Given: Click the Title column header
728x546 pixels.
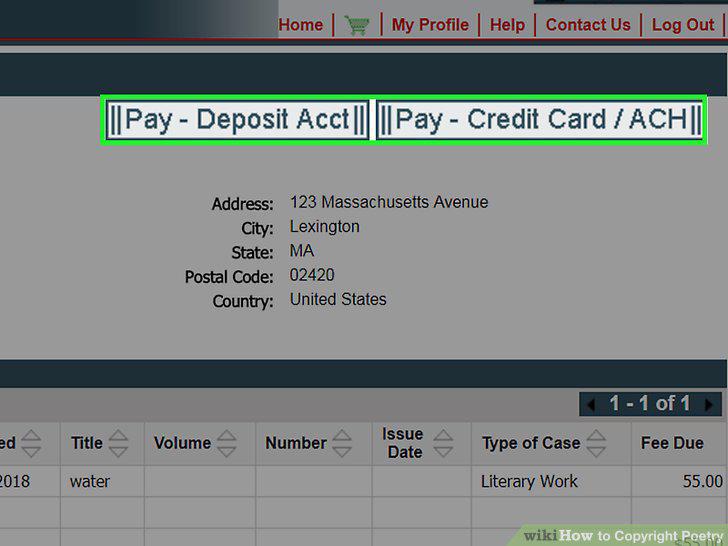Looking at the screenshot, I should point(87,443).
